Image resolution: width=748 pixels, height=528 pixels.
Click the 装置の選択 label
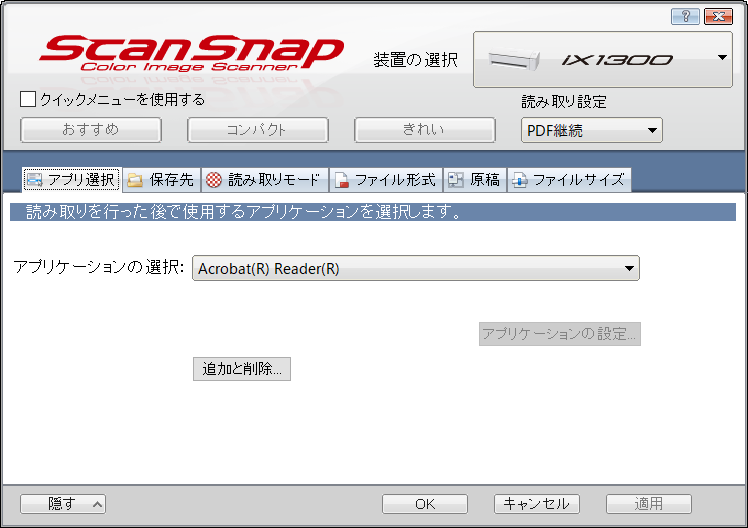[x=416, y=60]
